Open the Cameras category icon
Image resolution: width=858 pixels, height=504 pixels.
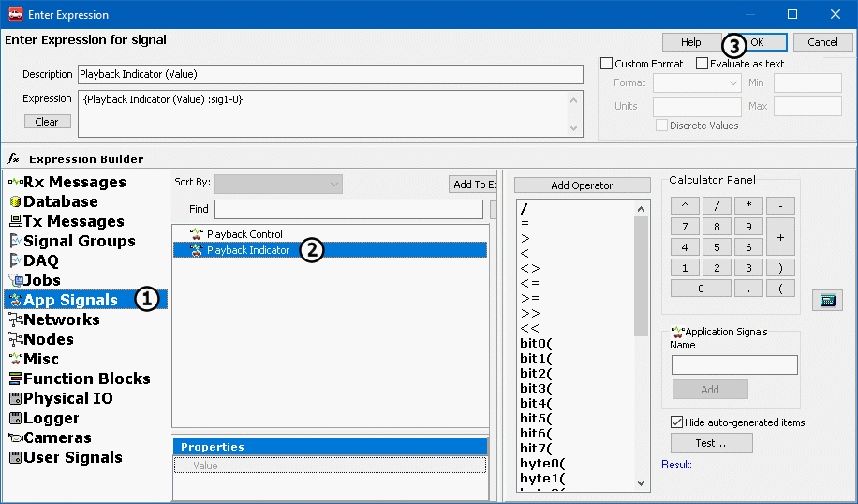pos(15,437)
